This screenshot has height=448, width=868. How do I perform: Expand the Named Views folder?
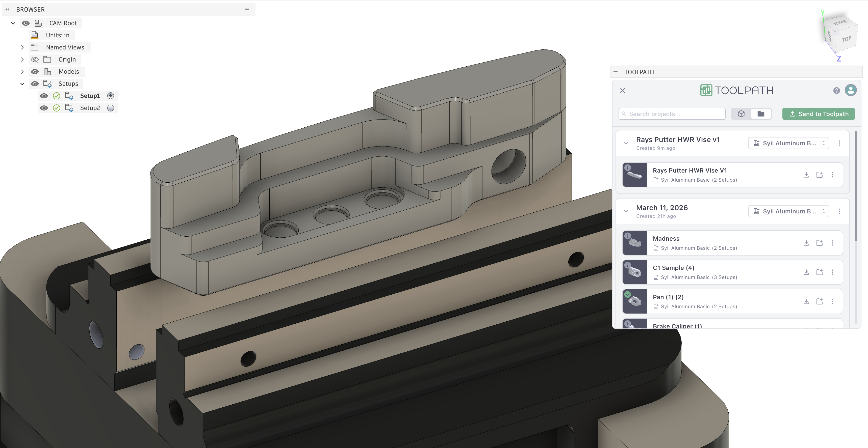click(x=22, y=47)
